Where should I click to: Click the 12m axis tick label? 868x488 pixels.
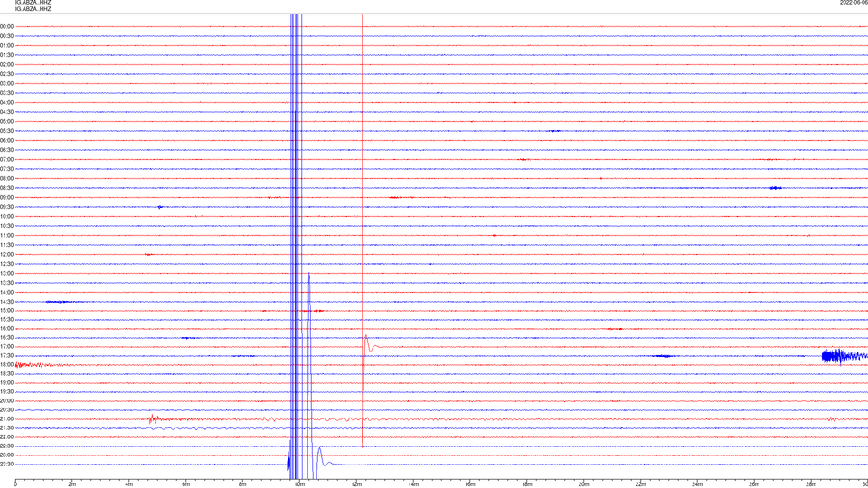tap(356, 484)
